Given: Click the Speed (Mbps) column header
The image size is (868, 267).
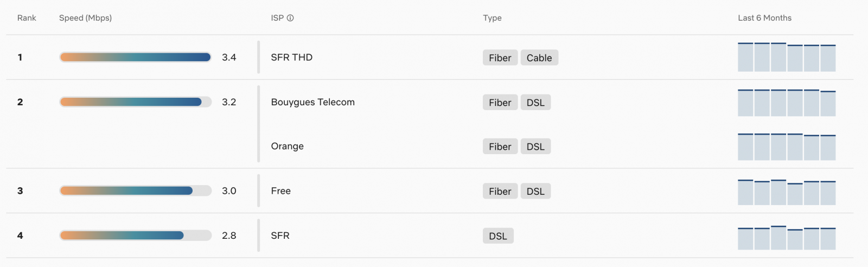Looking at the screenshot, I should tap(85, 18).
